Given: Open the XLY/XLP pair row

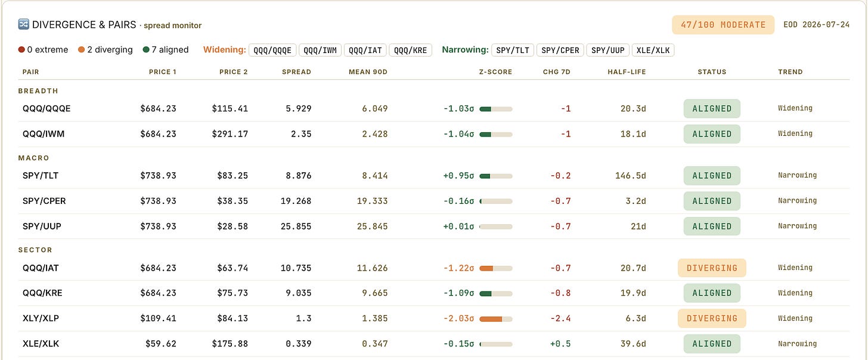Looking at the screenshot, I should 434,318.
